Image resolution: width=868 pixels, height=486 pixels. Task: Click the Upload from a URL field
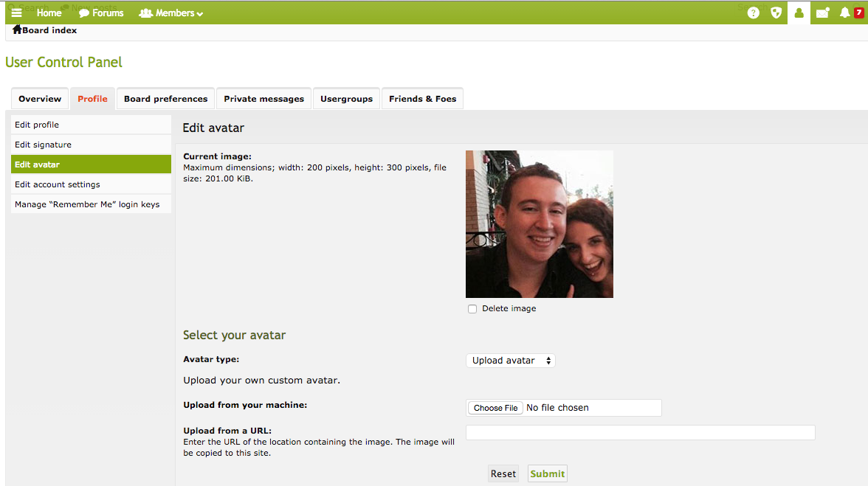tap(640, 433)
